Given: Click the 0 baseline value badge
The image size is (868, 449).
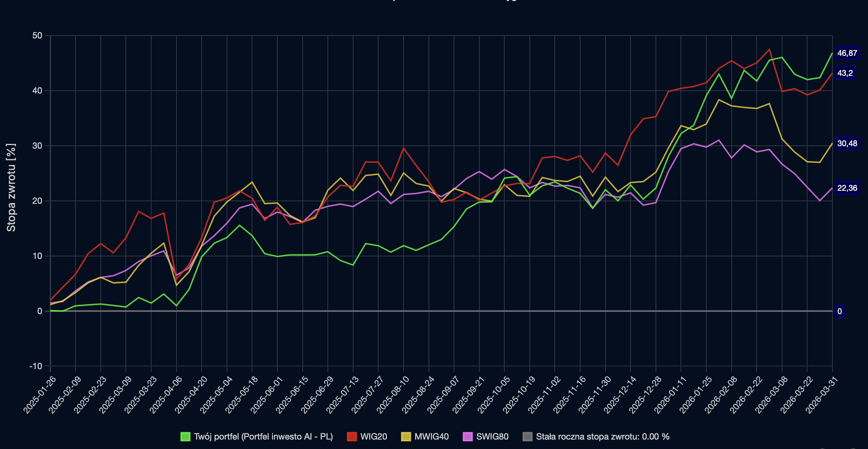Looking at the screenshot, I should (x=839, y=312).
